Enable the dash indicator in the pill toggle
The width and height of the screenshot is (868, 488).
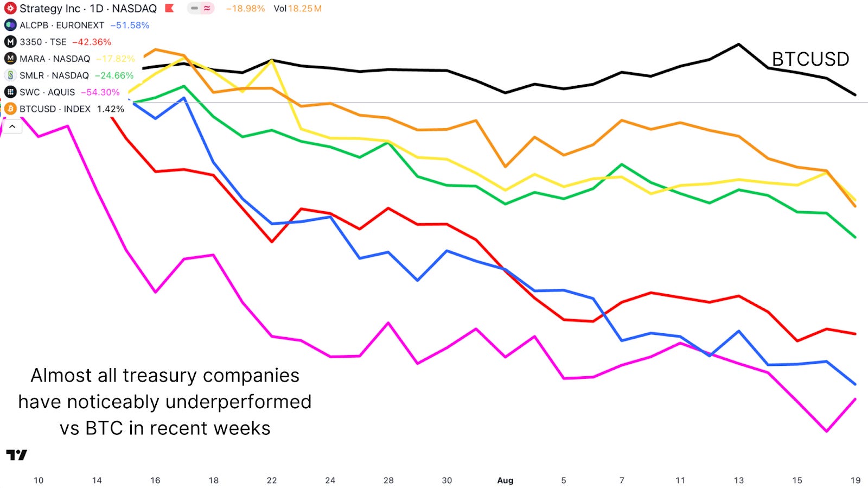(194, 9)
